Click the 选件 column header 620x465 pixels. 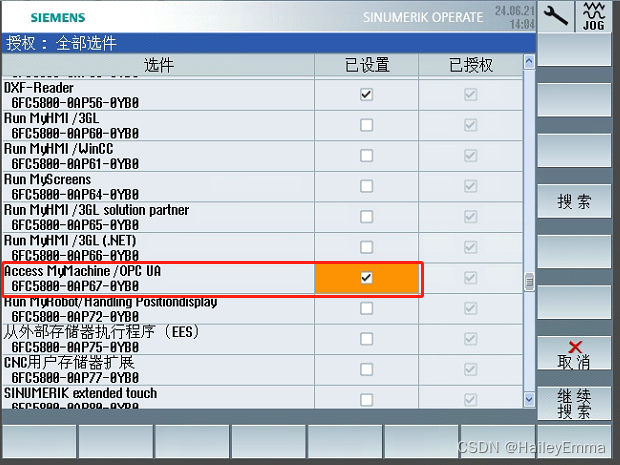click(x=158, y=65)
